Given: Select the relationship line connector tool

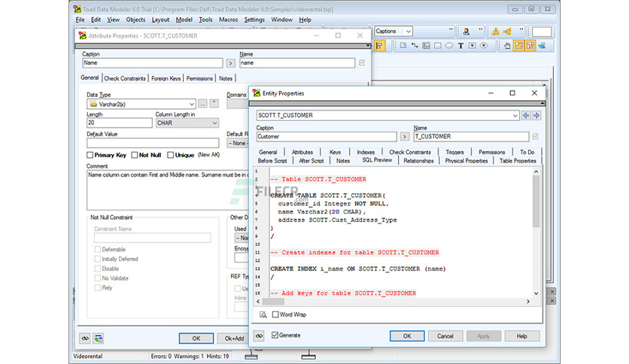Looking at the screenshot, I should (x=415, y=46).
